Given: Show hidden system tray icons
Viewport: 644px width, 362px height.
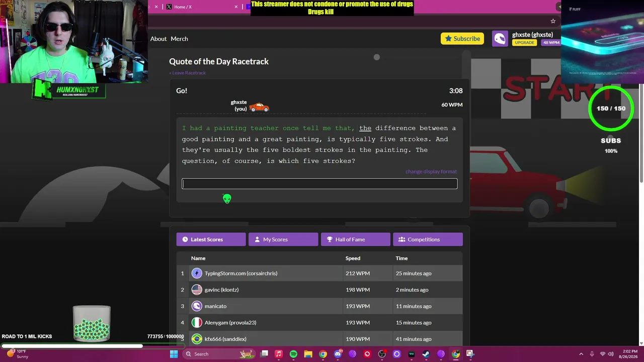Looking at the screenshot, I should 581,354.
